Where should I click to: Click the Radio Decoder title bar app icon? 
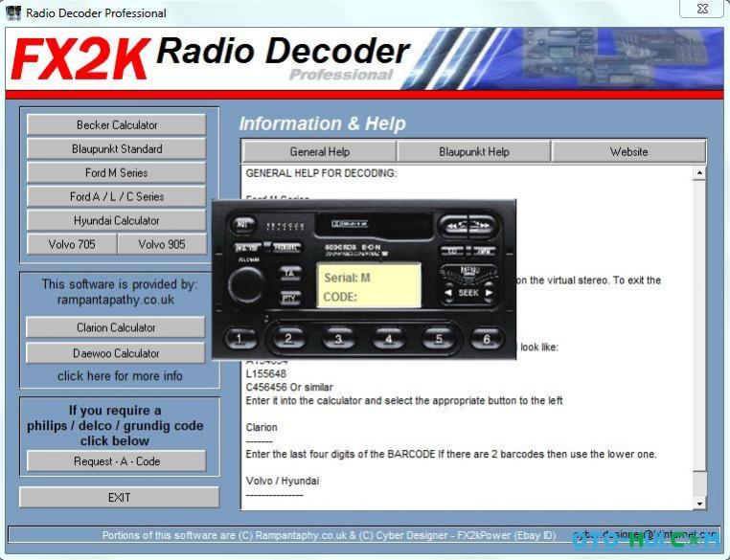coord(13,12)
